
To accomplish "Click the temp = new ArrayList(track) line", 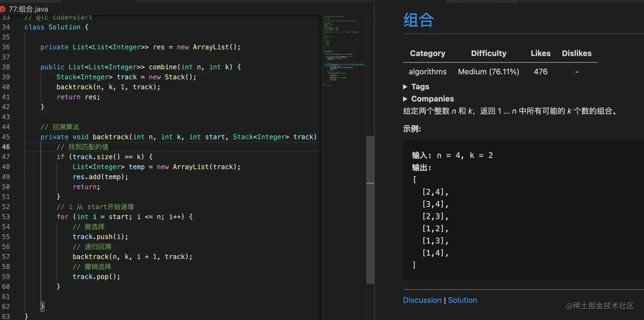I will [157, 167].
